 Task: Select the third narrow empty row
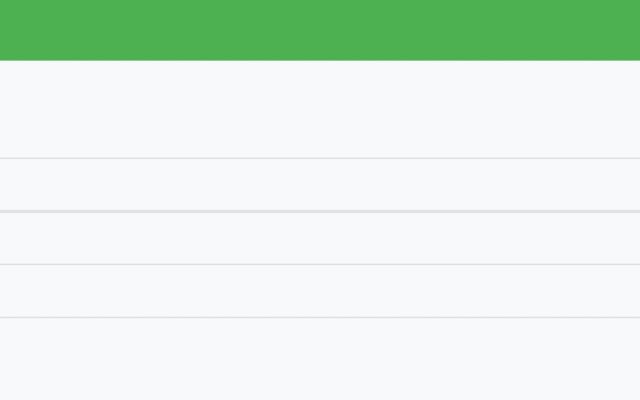click(320, 291)
